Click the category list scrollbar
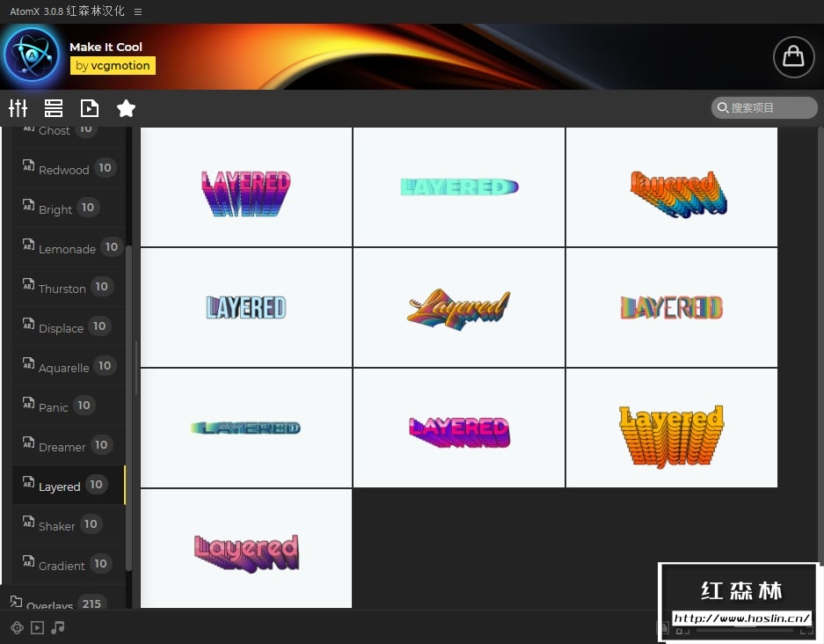This screenshot has height=644, width=824. click(128, 407)
